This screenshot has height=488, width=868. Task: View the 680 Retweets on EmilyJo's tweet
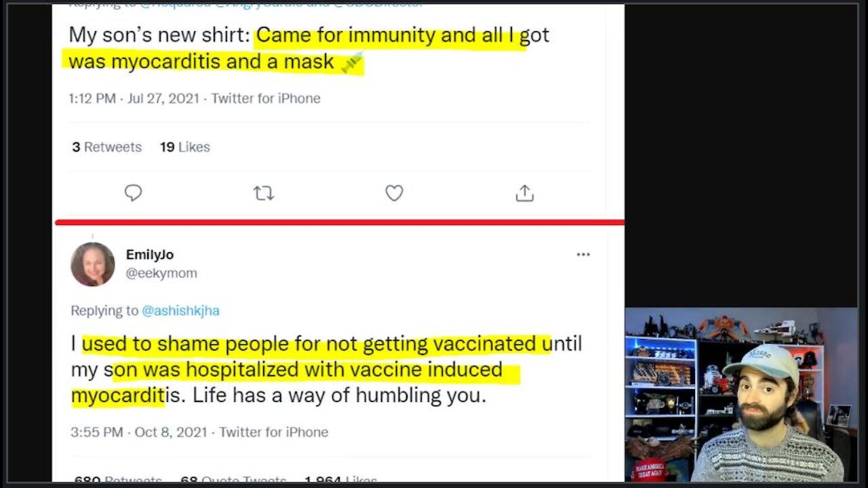click(x=117, y=481)
